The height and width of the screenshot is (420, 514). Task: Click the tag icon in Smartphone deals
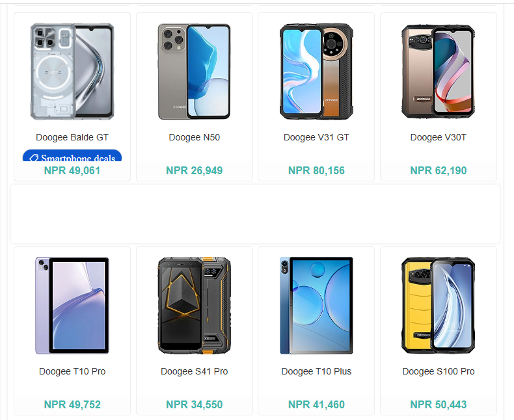click(34, 158)
